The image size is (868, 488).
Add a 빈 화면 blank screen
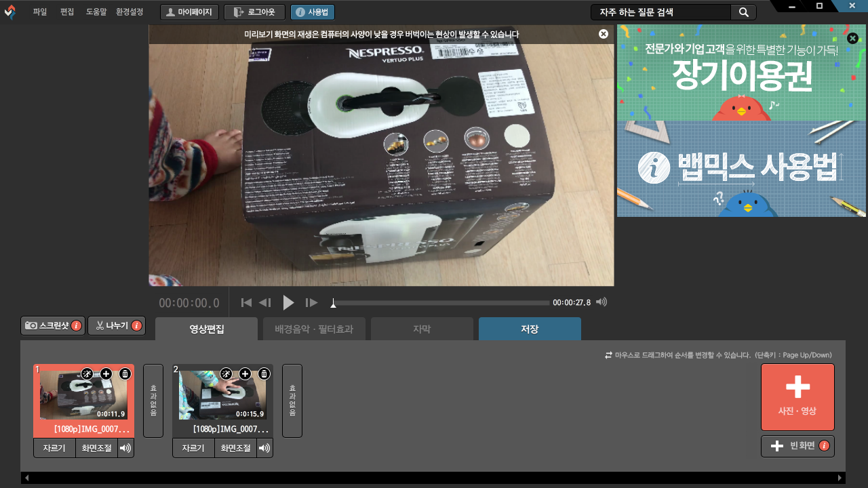(797, 446)
